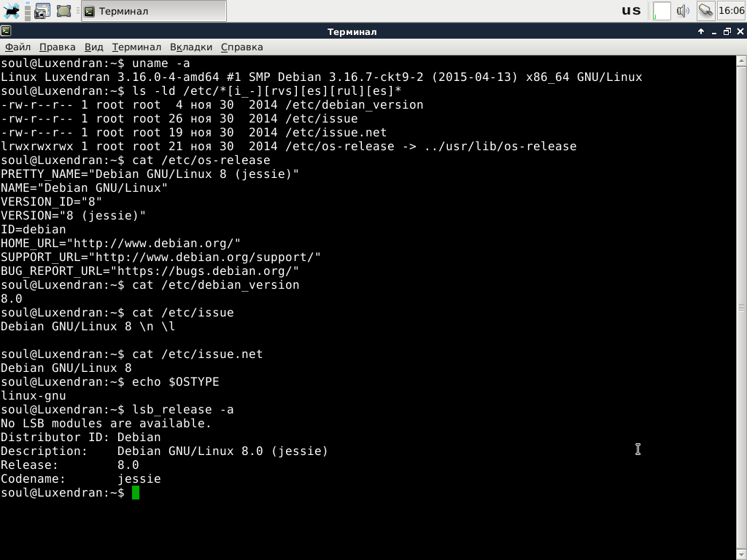
Task: Click the 16:06 clock
Action: click(731, 10)
